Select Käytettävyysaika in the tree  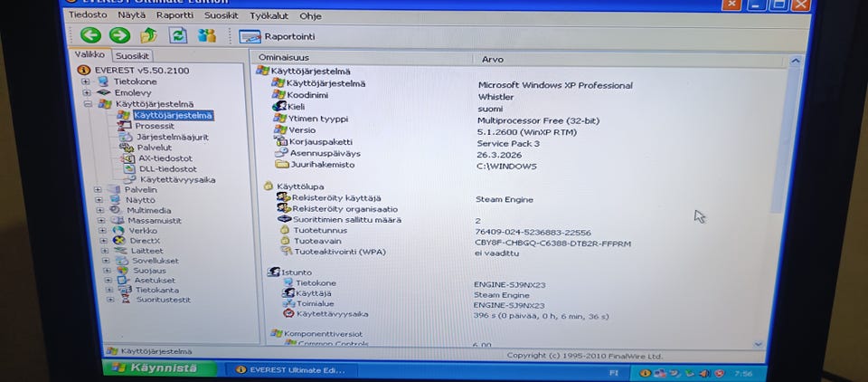pyautogui.click(x=177, y=179)
